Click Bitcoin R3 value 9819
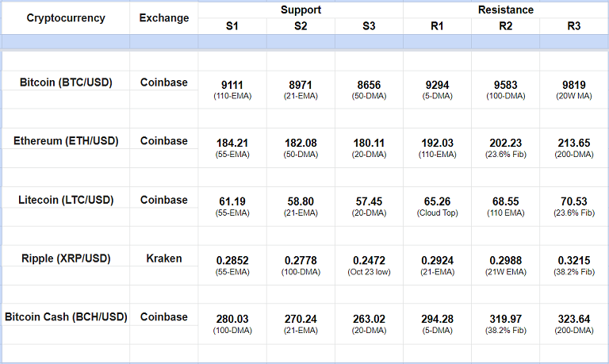The height and width of the screenshot is (364, 609). pyautogui.click(x=574, y=82)
